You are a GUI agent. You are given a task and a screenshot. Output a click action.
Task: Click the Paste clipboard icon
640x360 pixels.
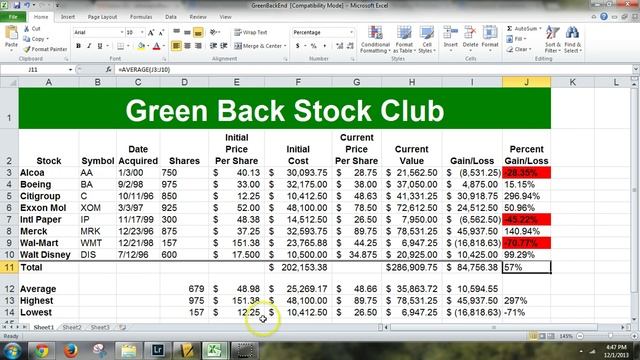pos(11,32)
